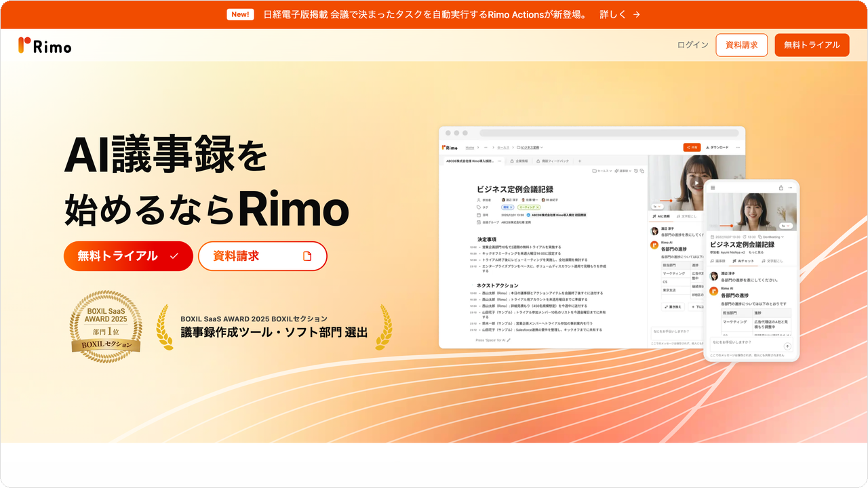Image resolution: width=868 pixels, height=488 pixels.
Task: Go to homepage via the Rimo logo
Action: 45,45
